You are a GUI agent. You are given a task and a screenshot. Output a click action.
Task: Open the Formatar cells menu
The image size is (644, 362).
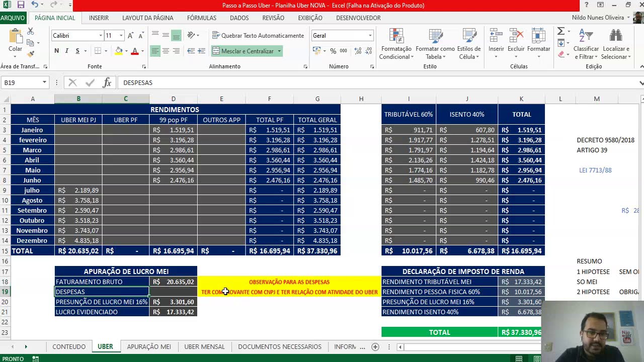pyautogui.click(x=539, y=43)
